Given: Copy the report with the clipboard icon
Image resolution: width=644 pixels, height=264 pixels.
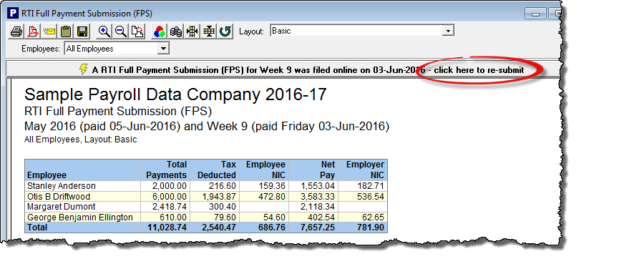Looking at the screenshot, I should click(x=66, y=31).
